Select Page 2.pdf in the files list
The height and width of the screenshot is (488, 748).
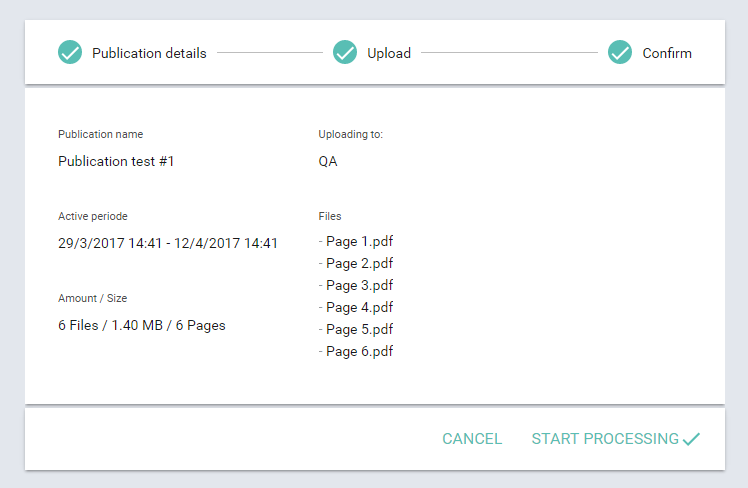[x=356, y=263]
